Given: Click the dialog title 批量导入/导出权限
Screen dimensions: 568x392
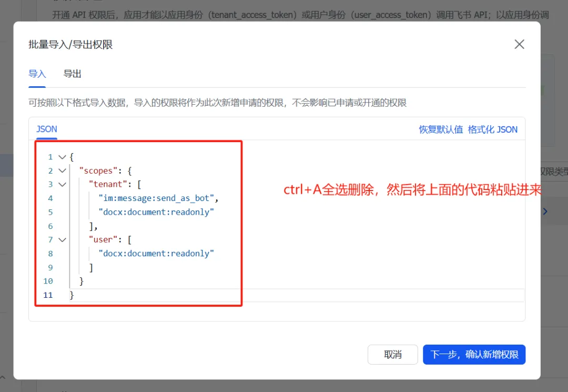Looking at the screenshot, I should [70, 45].
